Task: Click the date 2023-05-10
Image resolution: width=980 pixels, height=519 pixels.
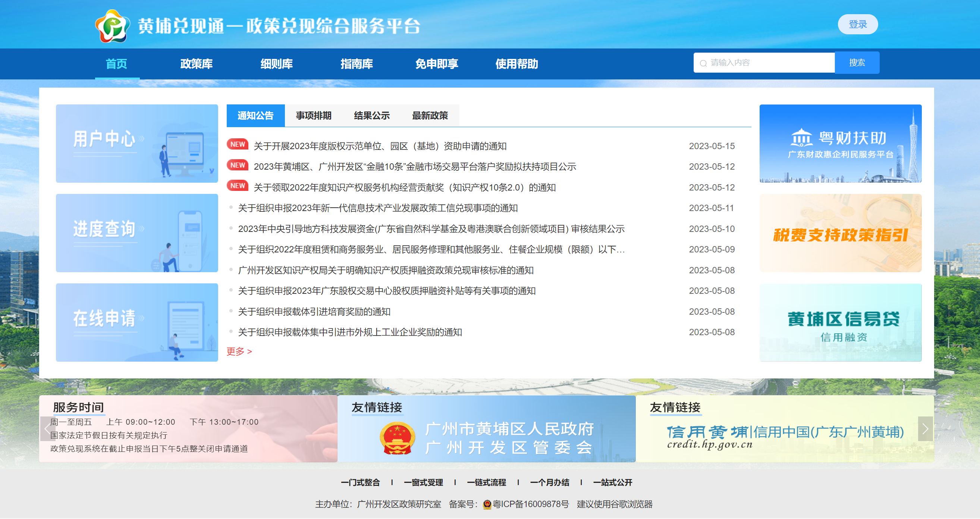Action: click(x=712, y=229)
